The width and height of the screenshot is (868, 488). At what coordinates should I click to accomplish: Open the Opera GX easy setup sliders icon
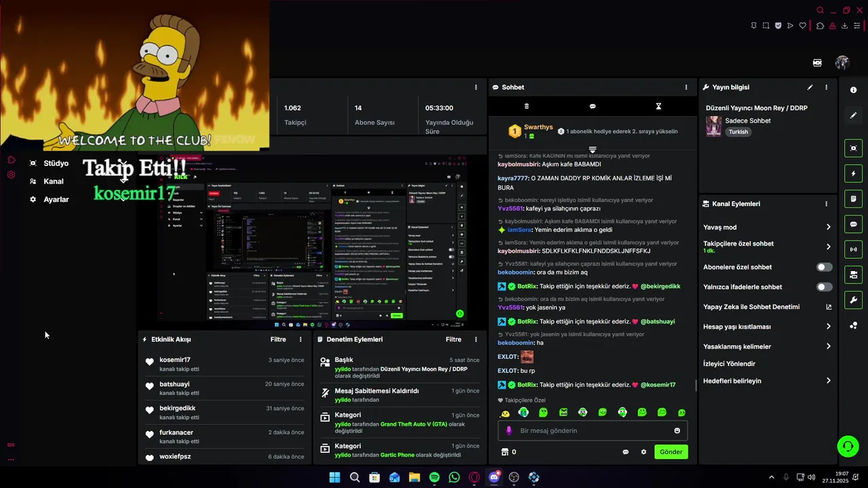857,26
